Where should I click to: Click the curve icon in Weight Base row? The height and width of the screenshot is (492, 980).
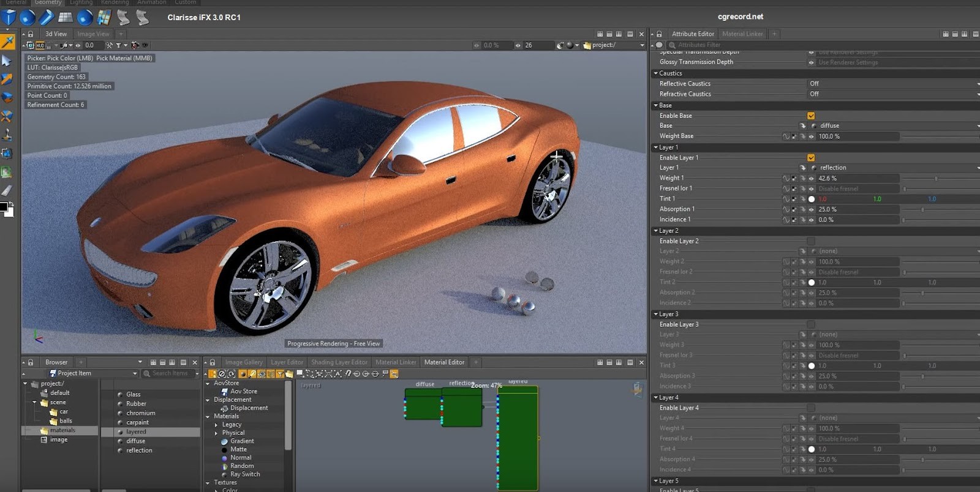click(786, 136)
